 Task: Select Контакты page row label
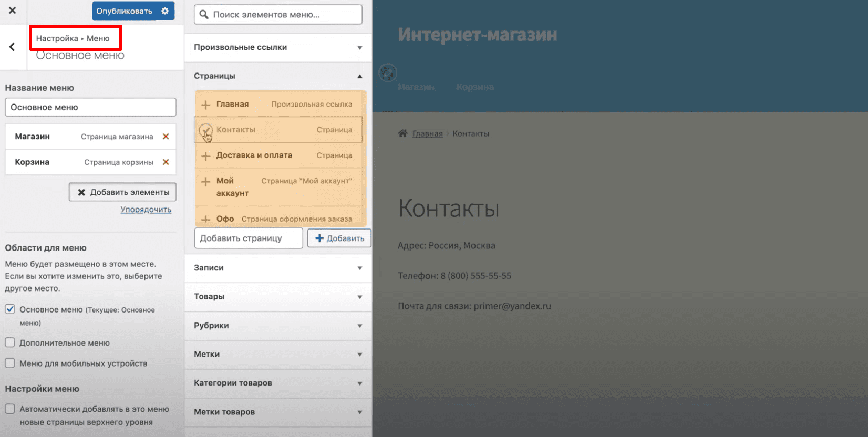(236, 130)
